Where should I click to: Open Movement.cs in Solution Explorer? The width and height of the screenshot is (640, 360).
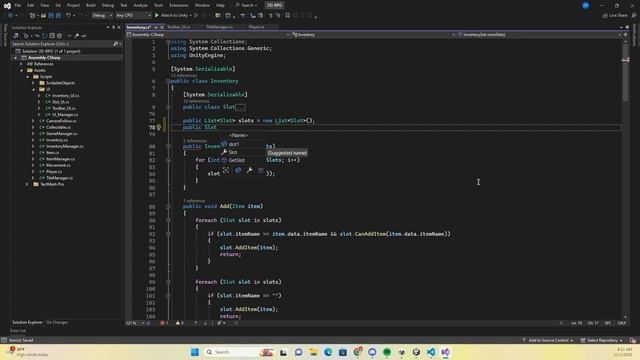(58, 165)
